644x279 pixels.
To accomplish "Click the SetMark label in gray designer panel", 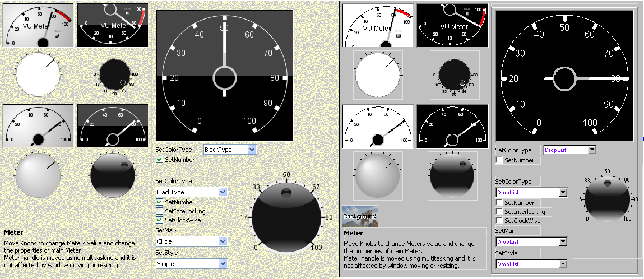I will point(507,231).
